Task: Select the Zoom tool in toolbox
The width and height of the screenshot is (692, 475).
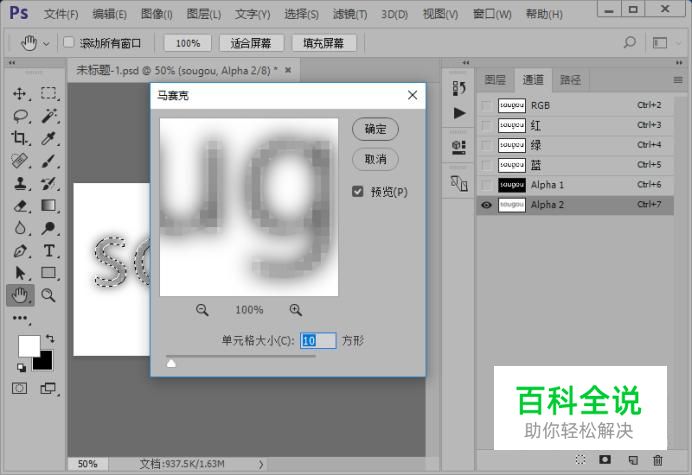Action: [x=48, y=295]
